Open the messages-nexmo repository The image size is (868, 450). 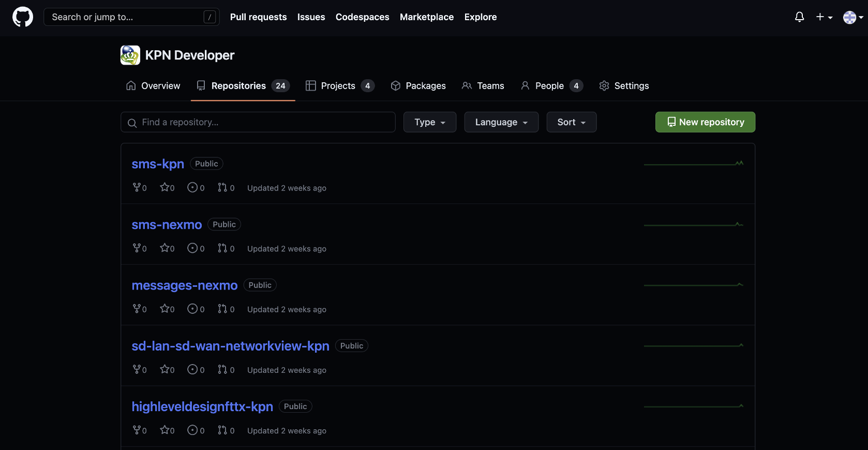coord(185,285)
